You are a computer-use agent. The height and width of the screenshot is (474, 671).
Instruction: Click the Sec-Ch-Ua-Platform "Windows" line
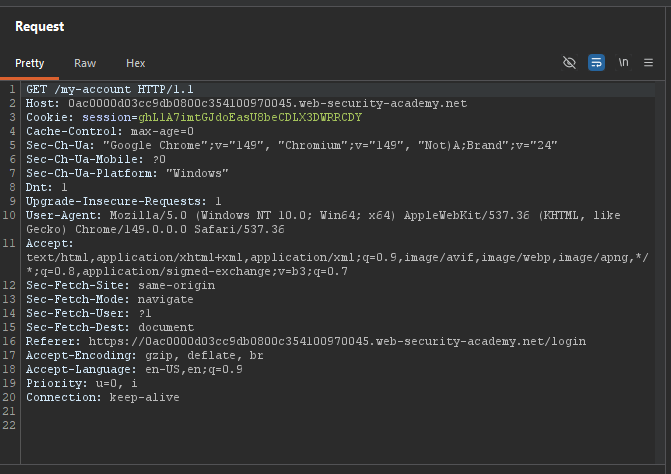[x=127, y=173]
